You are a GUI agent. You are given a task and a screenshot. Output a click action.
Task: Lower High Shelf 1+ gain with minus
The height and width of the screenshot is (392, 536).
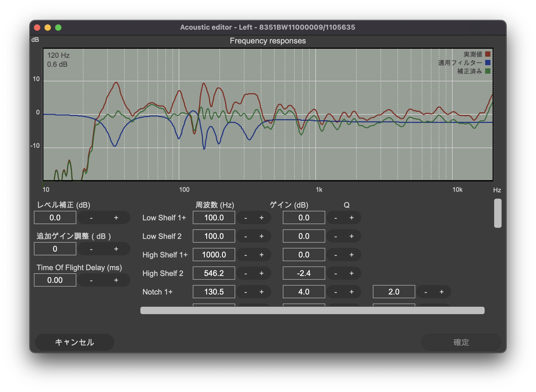click(336, 255)
